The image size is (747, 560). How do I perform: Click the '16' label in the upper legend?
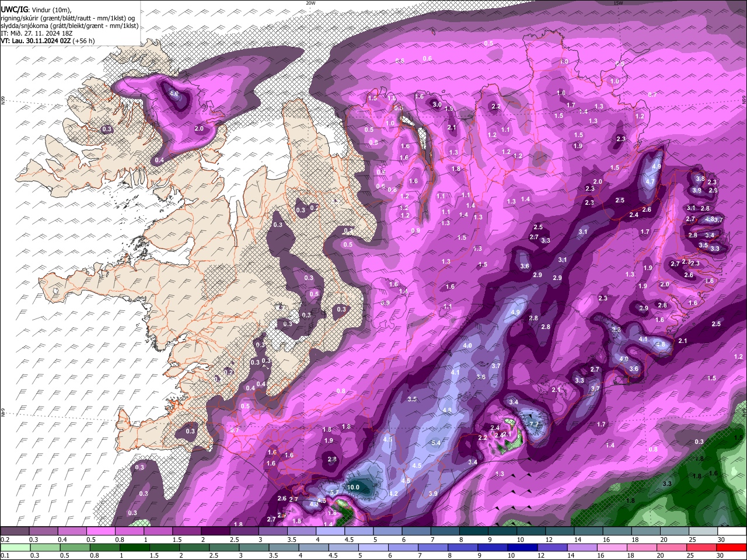(x=606, y=540)
